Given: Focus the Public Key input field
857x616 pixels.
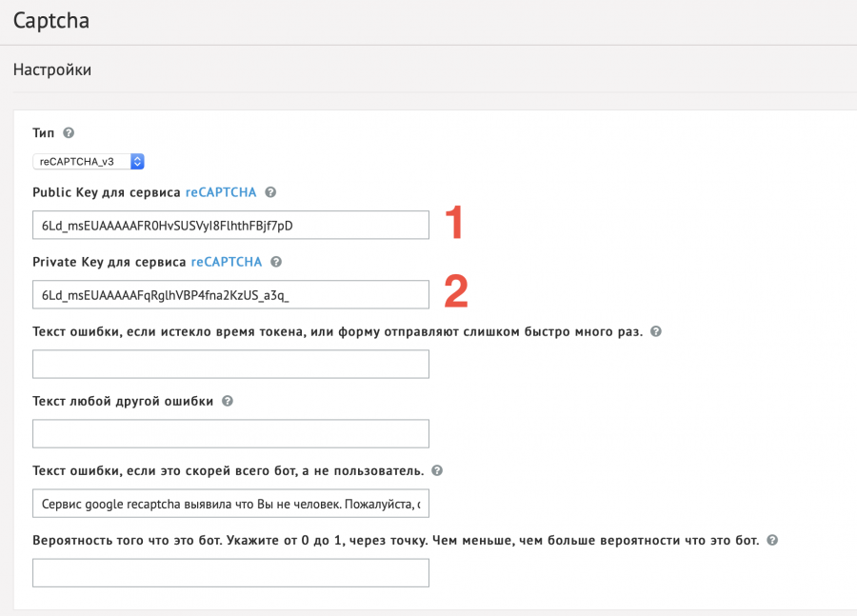Looking at the screenshot, I should [x=230, y=226].
